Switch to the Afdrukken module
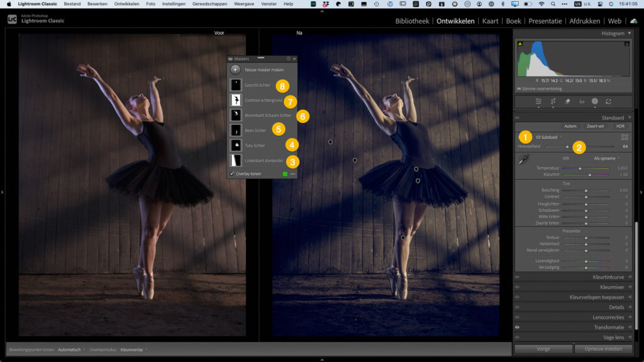The height and width of the screenshot is (362, 644). (x=584, y=21)
